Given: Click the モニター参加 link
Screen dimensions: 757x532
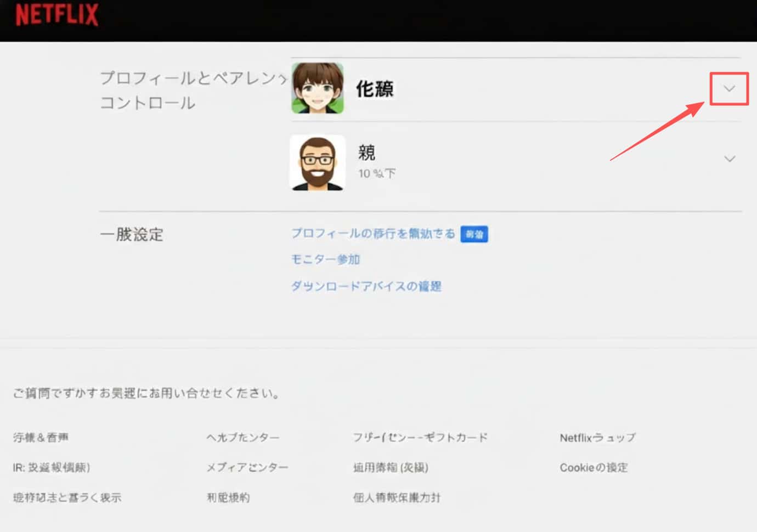Looking at the screenshot, I should 325,259.
